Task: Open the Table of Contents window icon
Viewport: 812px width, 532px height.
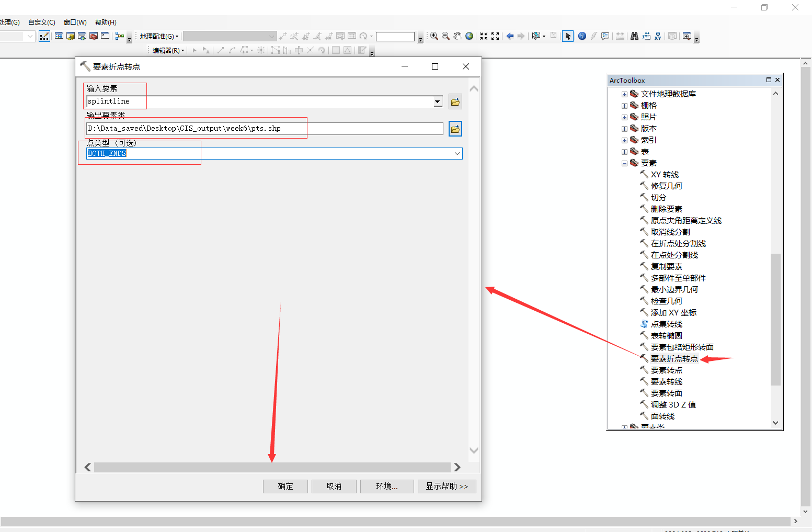Action: (x=59, y=36)
